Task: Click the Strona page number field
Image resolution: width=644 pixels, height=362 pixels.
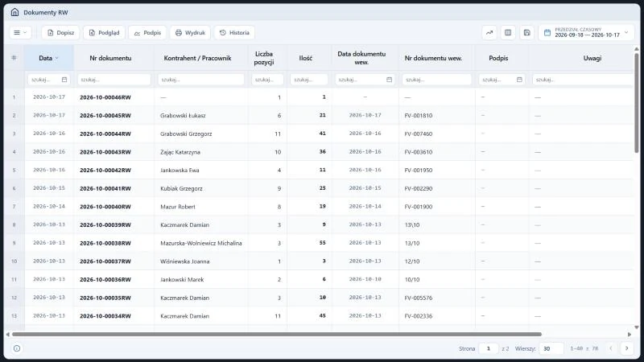Action: pos(489,348)
